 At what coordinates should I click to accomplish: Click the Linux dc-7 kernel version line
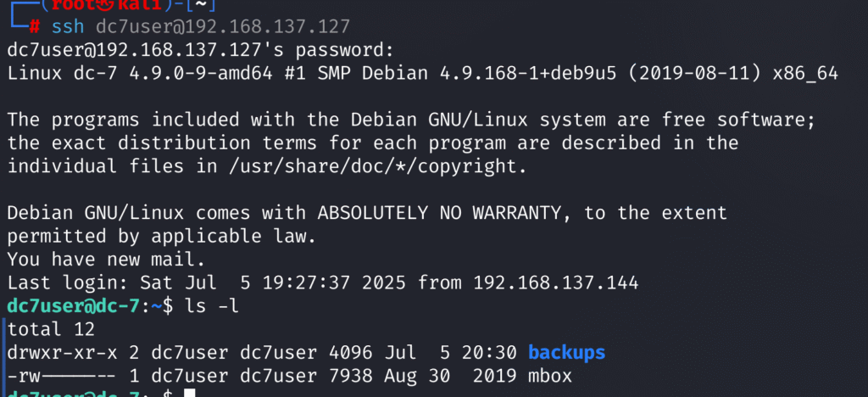[x=423, y=74]
